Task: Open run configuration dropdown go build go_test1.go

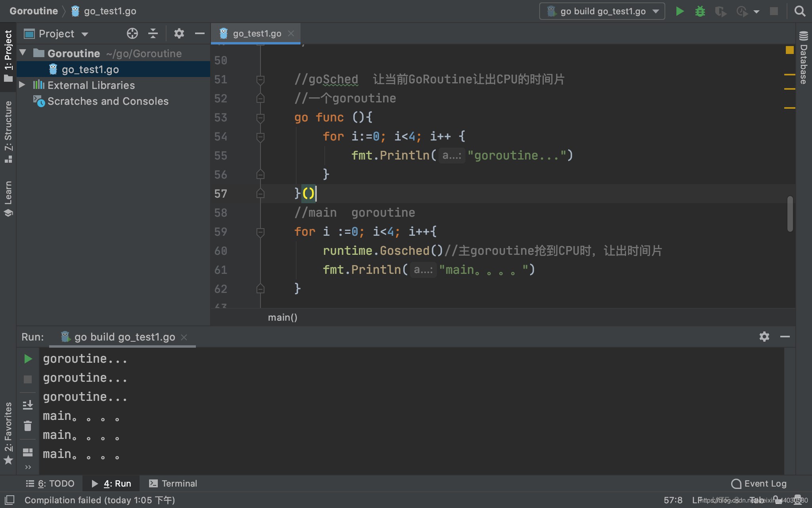Action: click(x=602, y=11)
